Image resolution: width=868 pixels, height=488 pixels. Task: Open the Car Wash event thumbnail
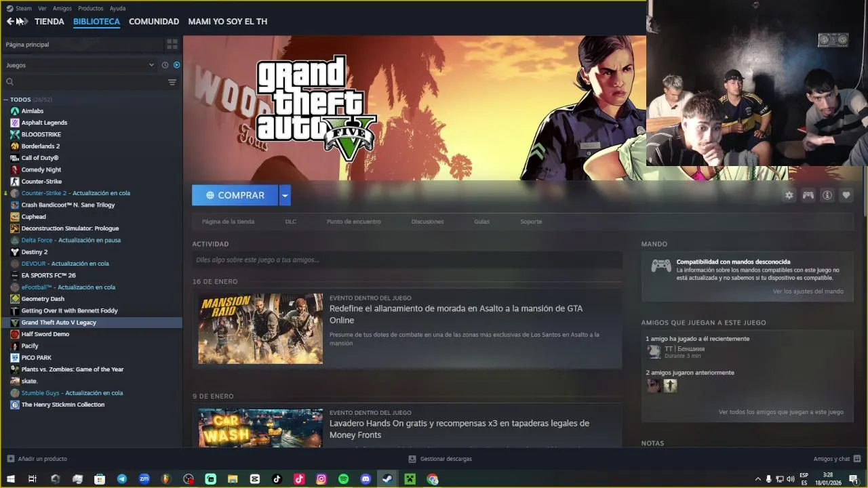coord(260,428)
